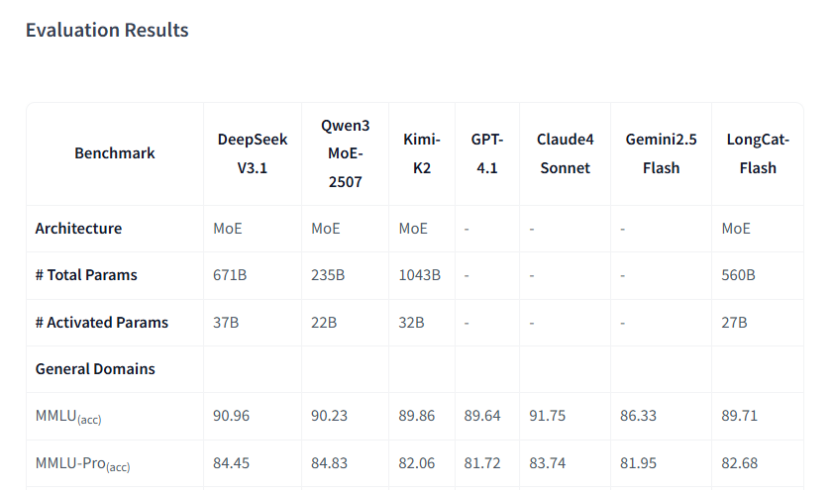Select the Benchmark column header
This screenshot has width=832, height=490.
115,153
